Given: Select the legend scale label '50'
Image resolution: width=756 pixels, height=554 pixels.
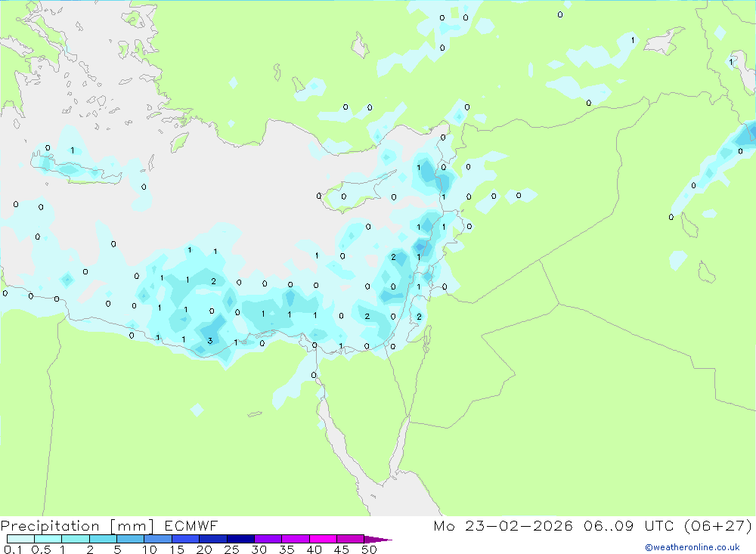Looking at the screenshot, I should click(369, 549).
